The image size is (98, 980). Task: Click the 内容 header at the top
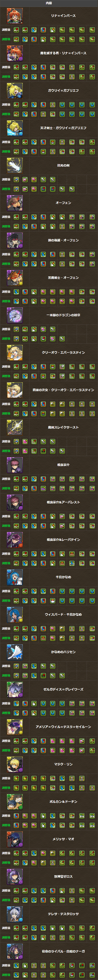49,3
